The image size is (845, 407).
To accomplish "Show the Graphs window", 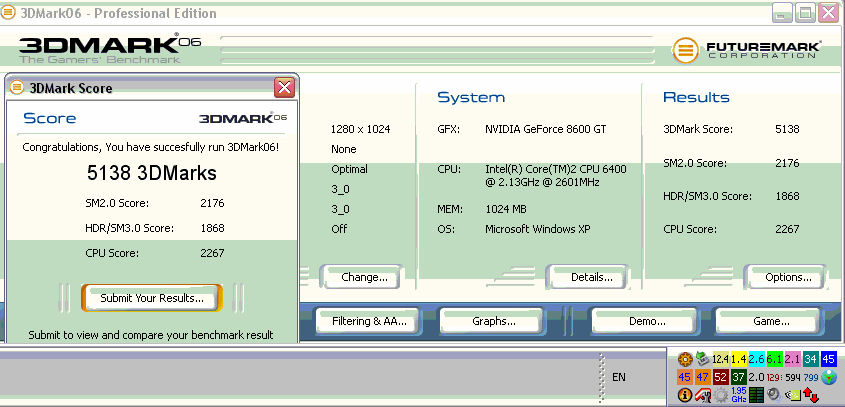I will point(493,321).
